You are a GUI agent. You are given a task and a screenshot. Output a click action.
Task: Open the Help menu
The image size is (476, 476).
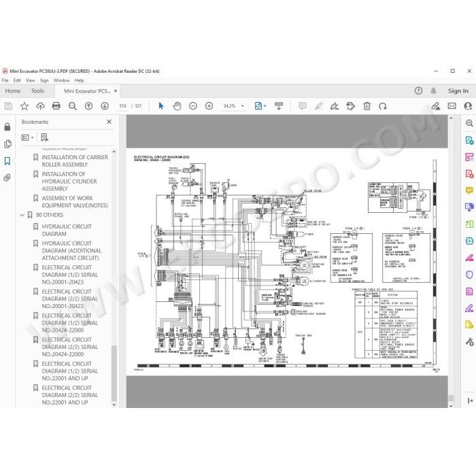coord(80,80)
